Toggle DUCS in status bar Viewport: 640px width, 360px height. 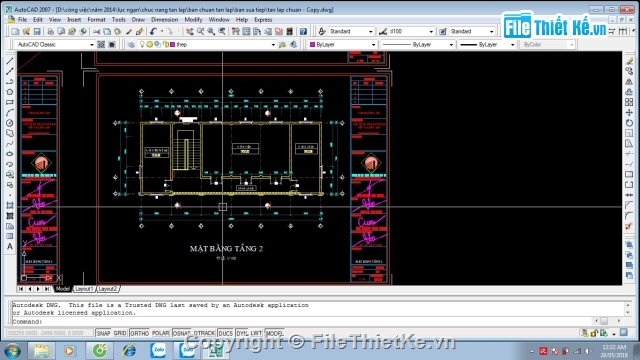point(225,333)
